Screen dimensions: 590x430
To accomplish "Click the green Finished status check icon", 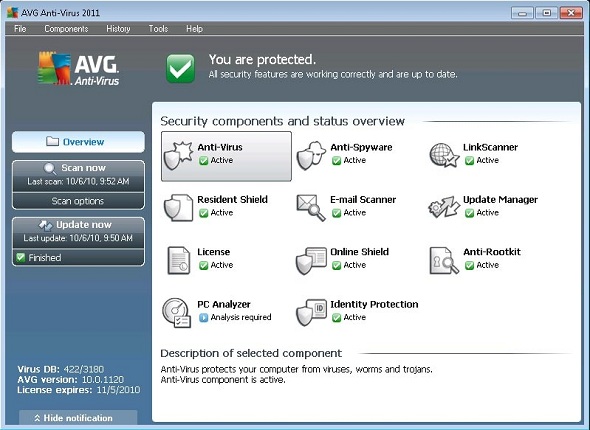I will tap(21, 257).
